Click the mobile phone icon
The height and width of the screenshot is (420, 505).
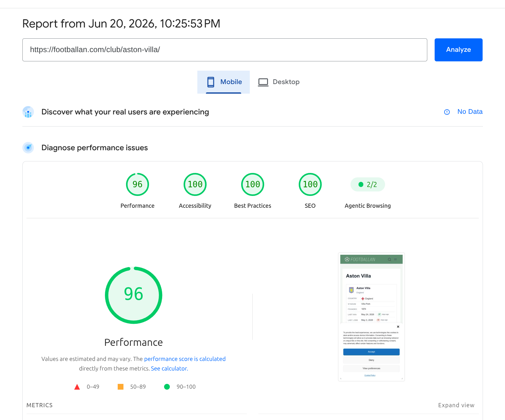[x=211, y=82]
